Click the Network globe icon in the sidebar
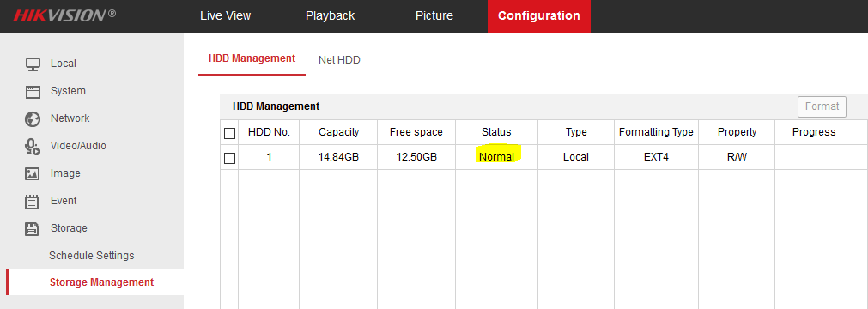The image size is (868, 309). 33,118
